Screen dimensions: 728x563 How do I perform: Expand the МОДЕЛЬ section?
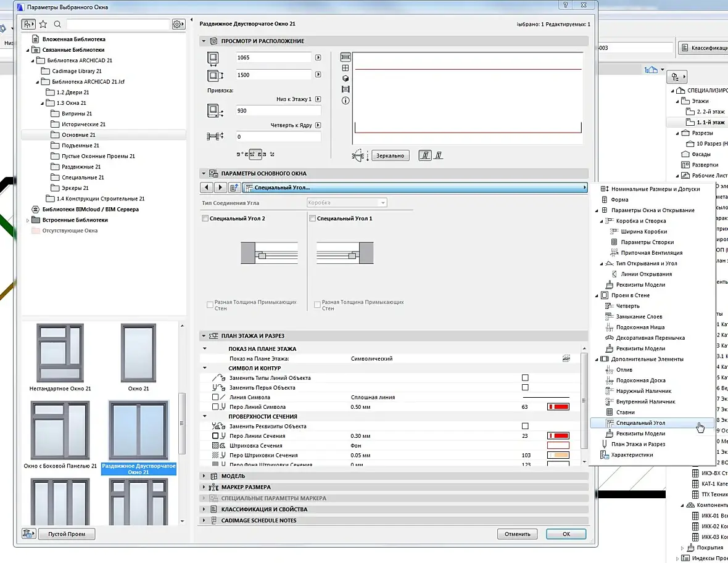[233, 476]
